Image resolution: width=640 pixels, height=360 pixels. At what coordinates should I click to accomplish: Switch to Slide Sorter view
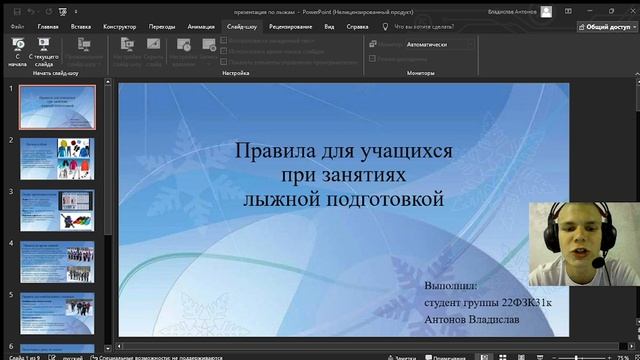[502, 357]
